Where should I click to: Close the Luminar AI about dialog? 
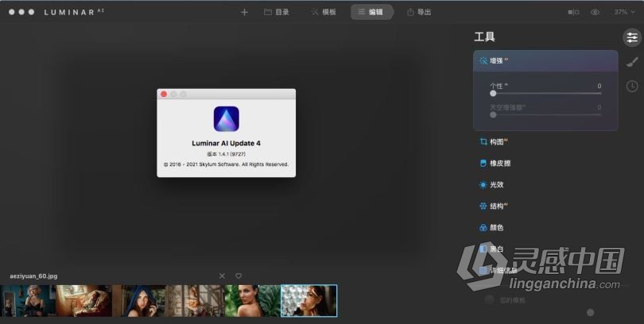(164, 94)
